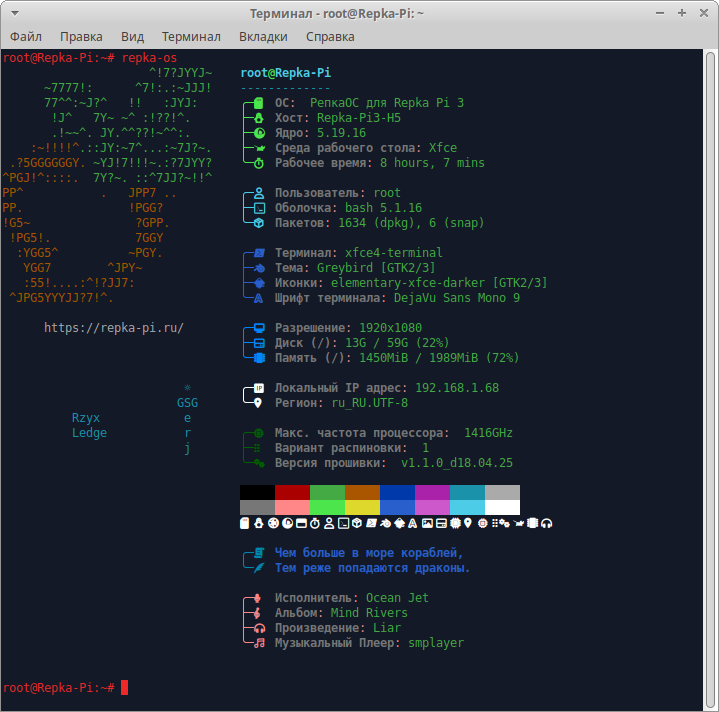719x712 pixels.
Task: Click the yellow color block in palette
Action: 362,507
